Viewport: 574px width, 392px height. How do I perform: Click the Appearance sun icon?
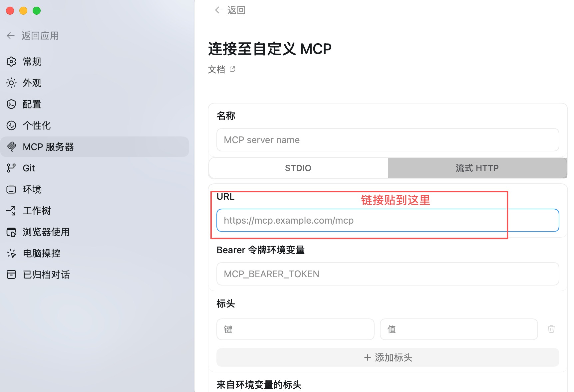tap(11, 83)
